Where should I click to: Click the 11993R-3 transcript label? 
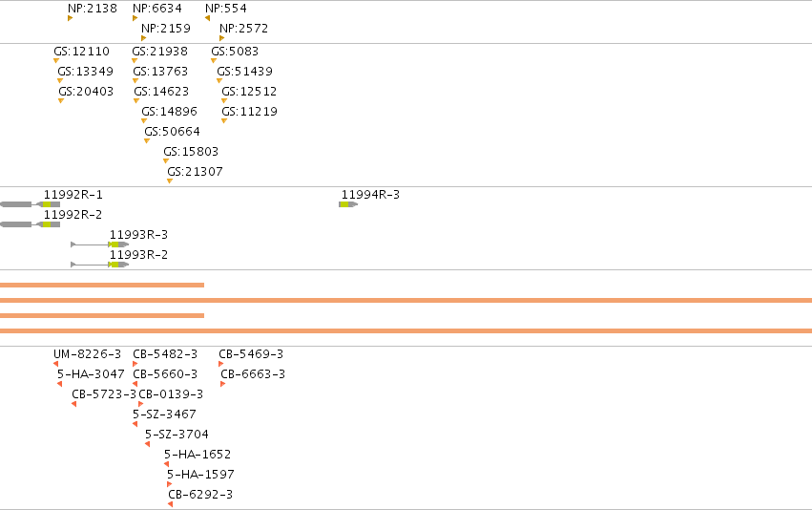tap(138, 235)
